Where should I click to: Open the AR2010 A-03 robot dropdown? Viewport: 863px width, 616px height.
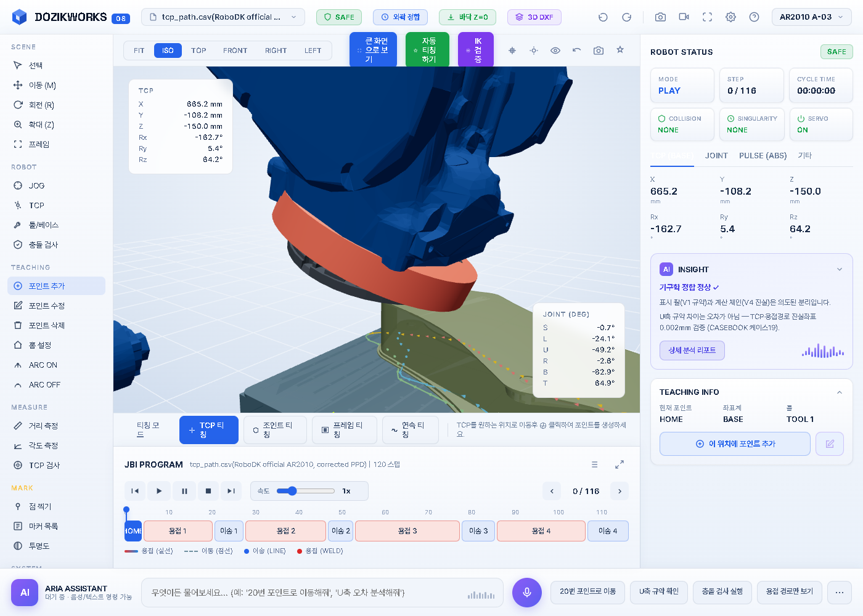point(812,17)
